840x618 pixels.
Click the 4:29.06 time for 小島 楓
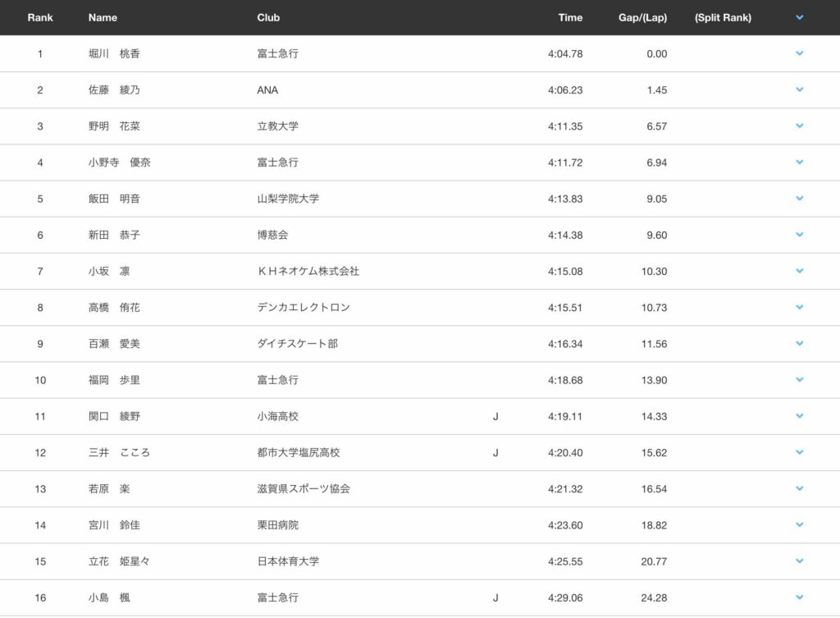[x=565, y=597]
